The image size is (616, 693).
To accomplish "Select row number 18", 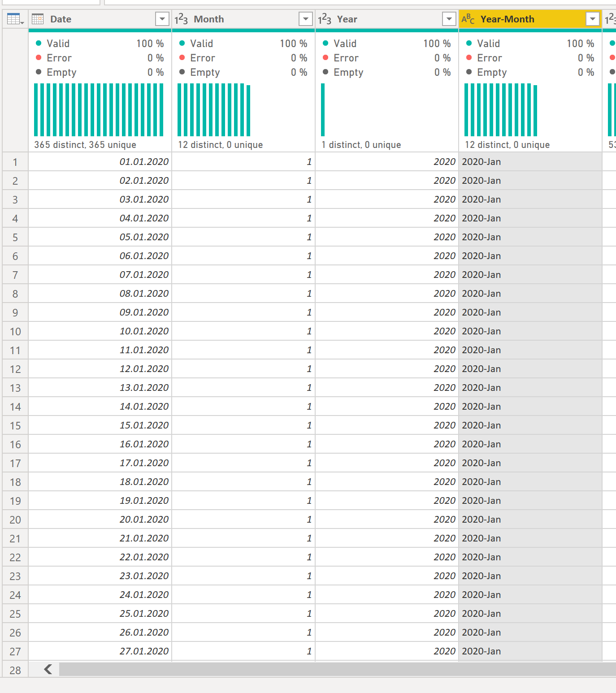I will pos(15,482).
